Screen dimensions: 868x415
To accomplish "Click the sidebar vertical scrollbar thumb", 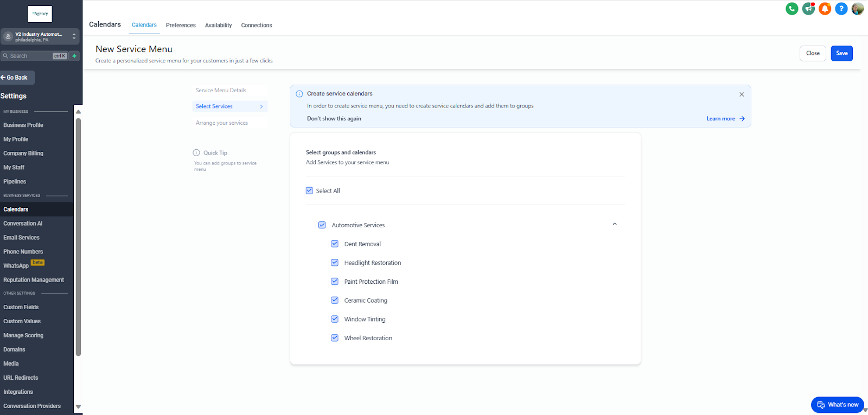I will (78, 237).
